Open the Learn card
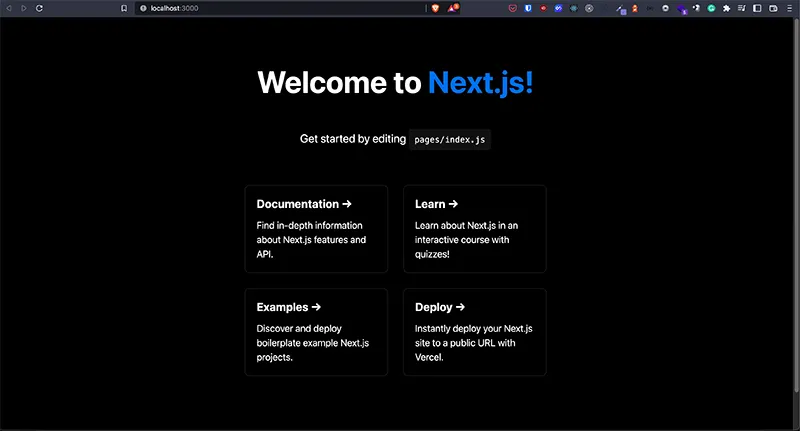 (x=474, y=229)
